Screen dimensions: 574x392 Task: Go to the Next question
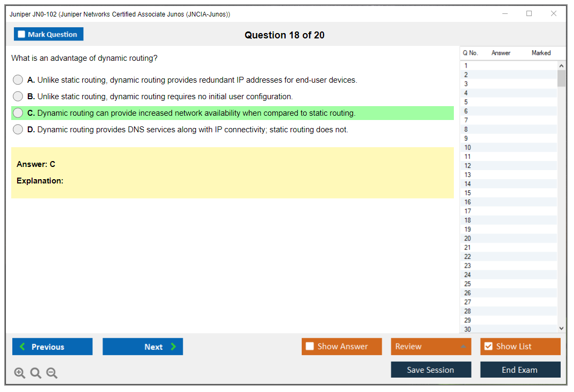[x=143, y=347]
